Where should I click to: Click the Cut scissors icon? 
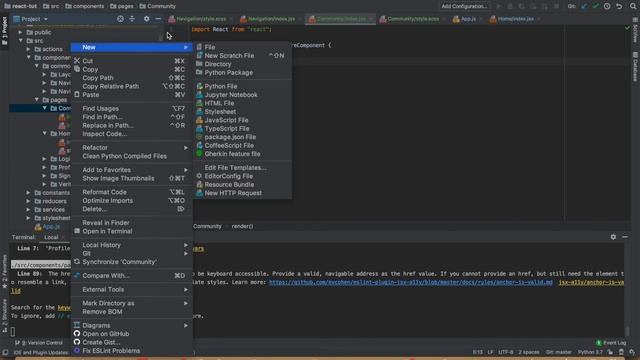point(77,61)
